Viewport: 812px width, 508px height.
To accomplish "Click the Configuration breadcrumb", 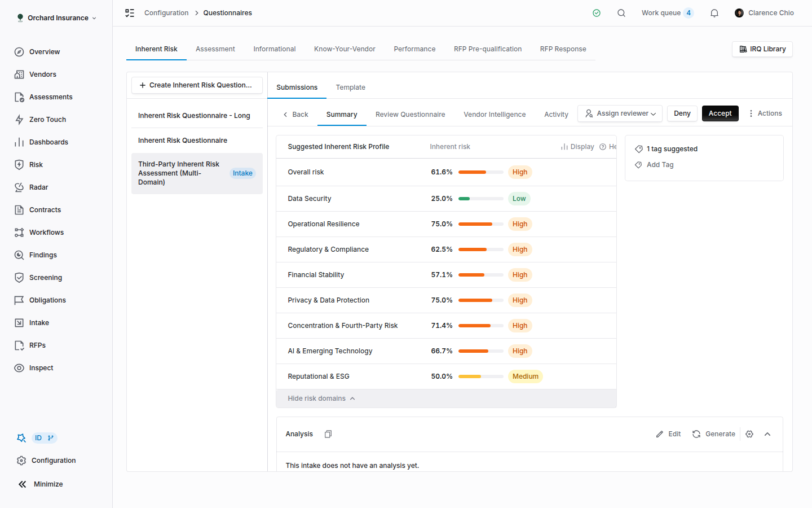I will coord(166,13).
